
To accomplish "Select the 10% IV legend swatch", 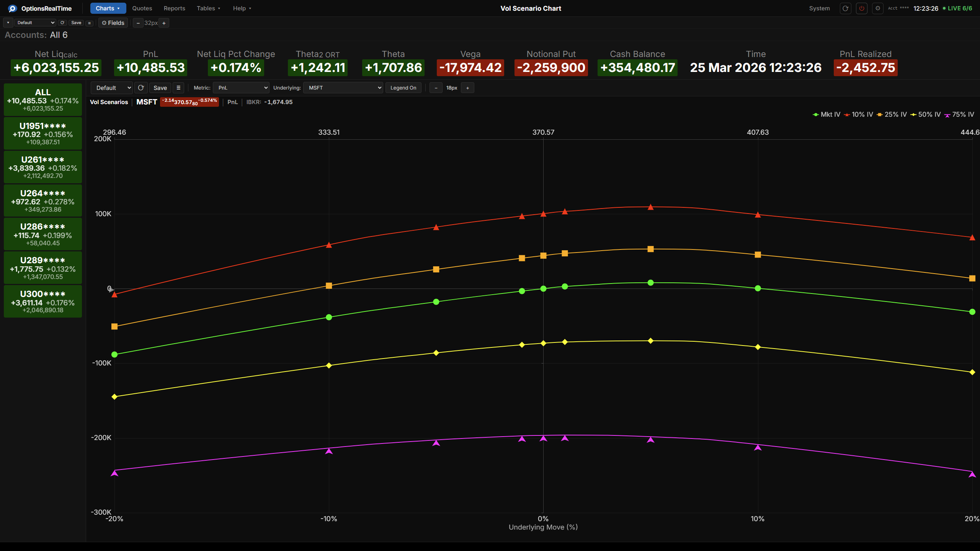I will click(x=847, y=115).
